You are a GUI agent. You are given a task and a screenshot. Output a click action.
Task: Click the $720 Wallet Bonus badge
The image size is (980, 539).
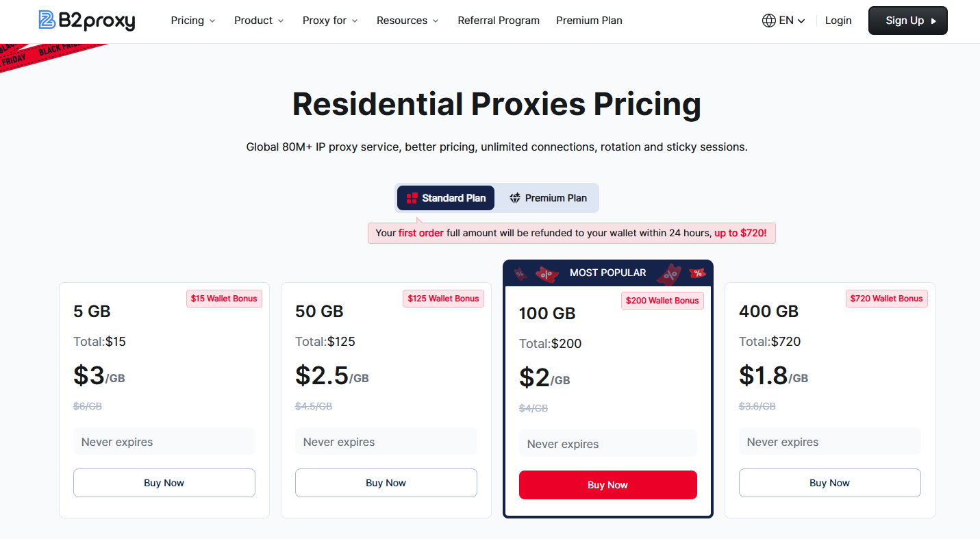pos(886,298)
